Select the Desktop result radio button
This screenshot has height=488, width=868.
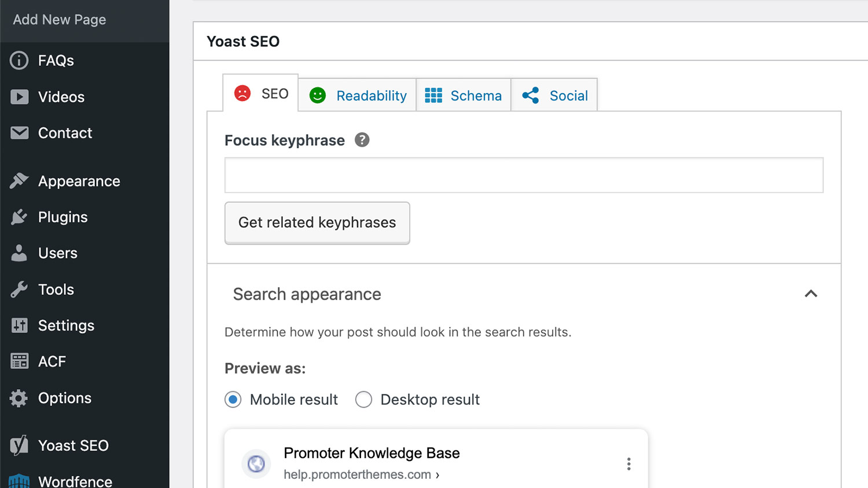[363, 400]
